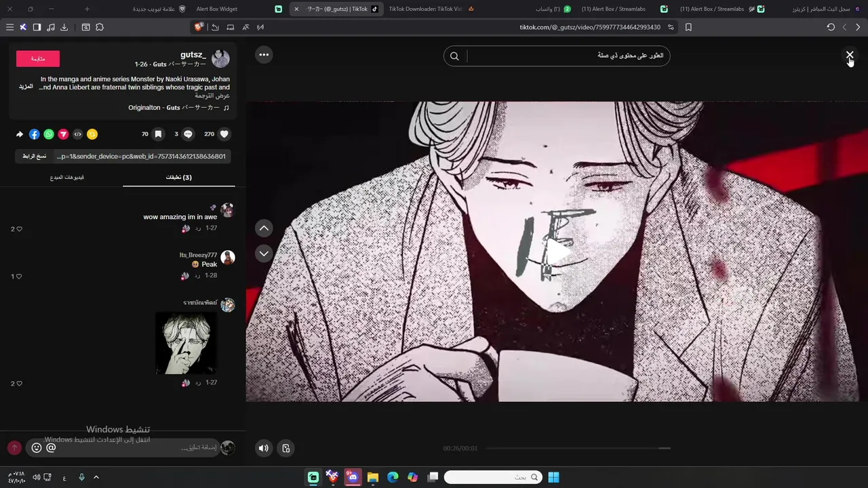This screenshot has height=488, width=868.
Task: Open Brave Shields lion icon
Action: pyautogui.click(x=199, y=27)
